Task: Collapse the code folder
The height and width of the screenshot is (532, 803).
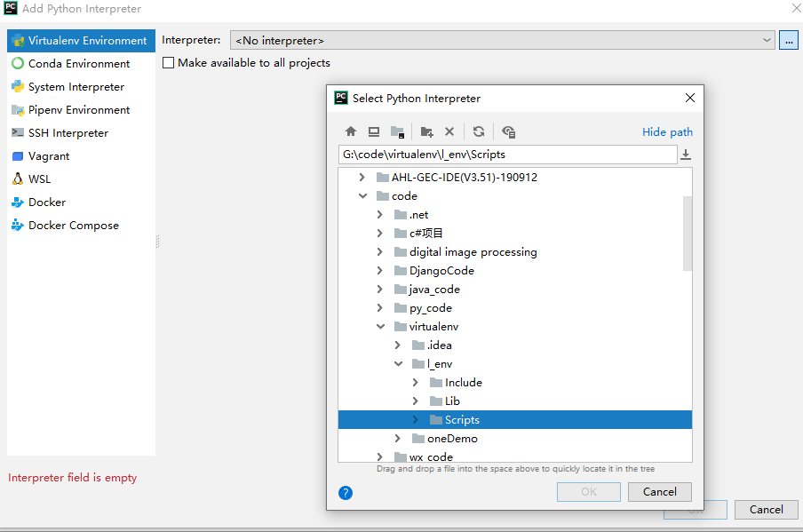Action: click(362, 195)
